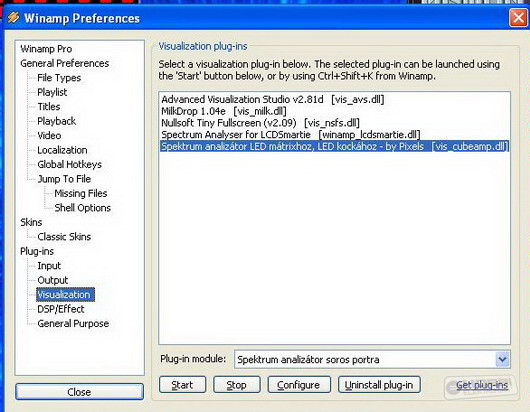Open File Types in the preferences tree

click(x=59, y=78)
